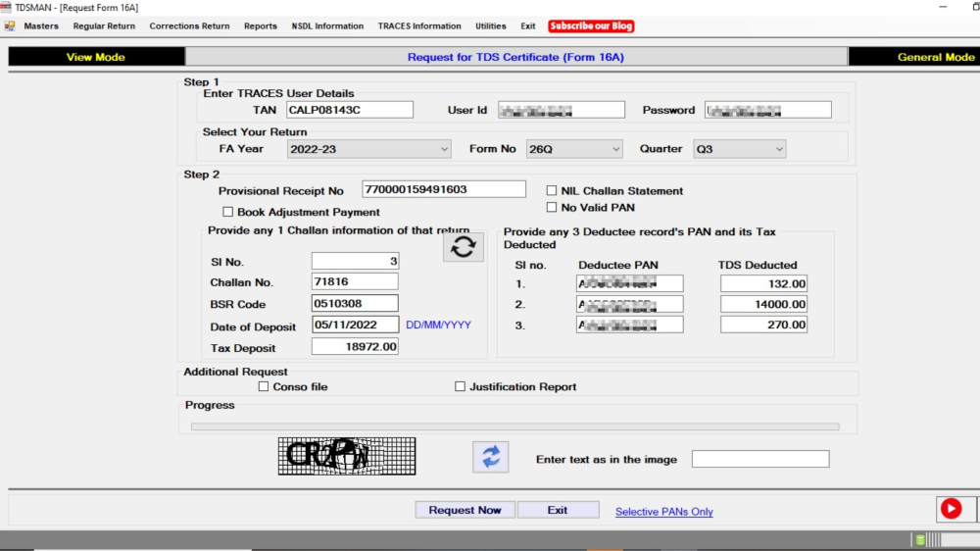The image size is (980, 551).
Task: Click the red video play icon
Action: coord(950,509)
